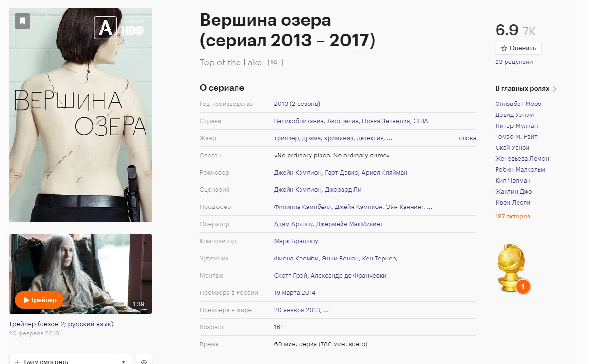This screenshot has height=364, width=590.
Task: Open producer Эйн Каннинг page
Action: (404, 207)
